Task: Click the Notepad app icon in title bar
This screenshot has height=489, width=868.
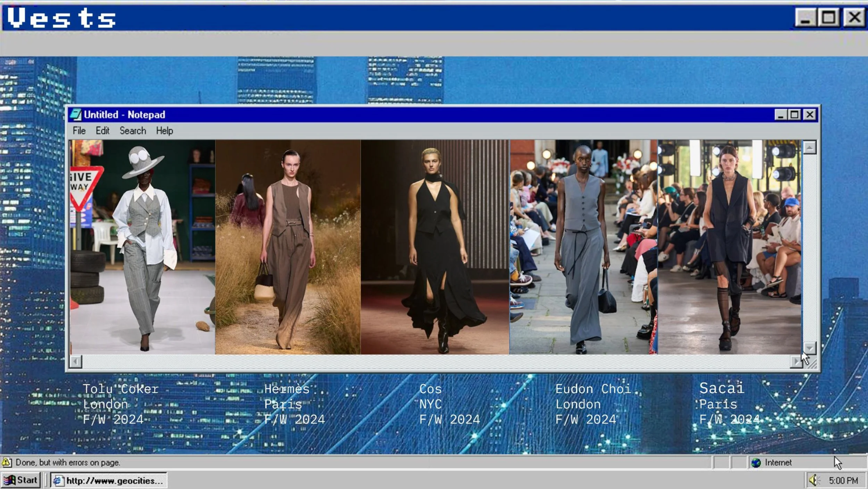Action: tap(75, 115)
